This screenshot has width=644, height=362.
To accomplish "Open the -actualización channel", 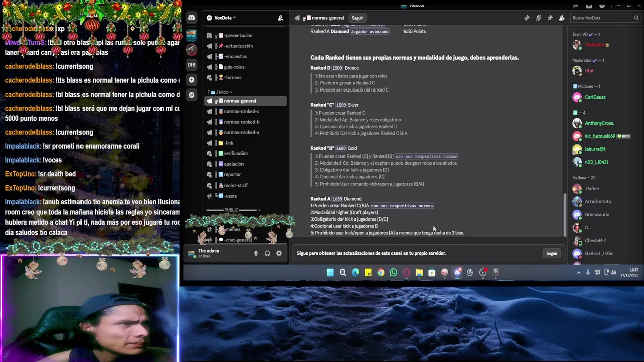I will point(246,46).
